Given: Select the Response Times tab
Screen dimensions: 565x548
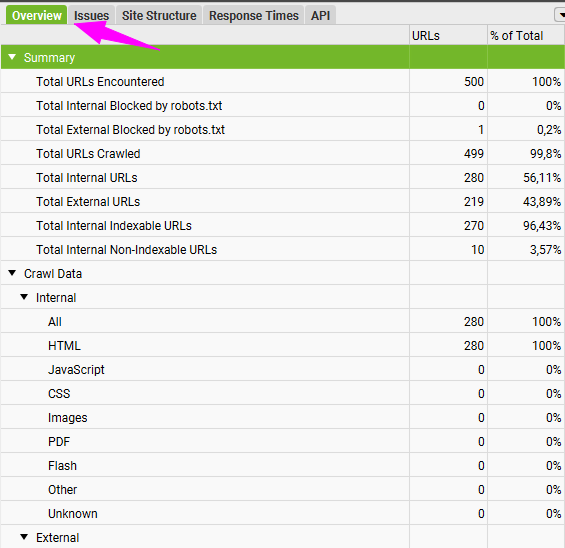Looking at the screenshot, I should pyautogui.click(x=254, y=15).
